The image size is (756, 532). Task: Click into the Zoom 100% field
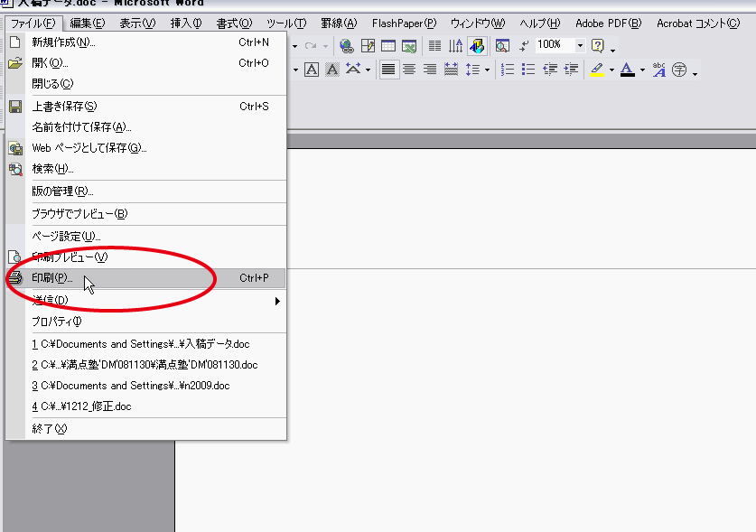point(555,45)
